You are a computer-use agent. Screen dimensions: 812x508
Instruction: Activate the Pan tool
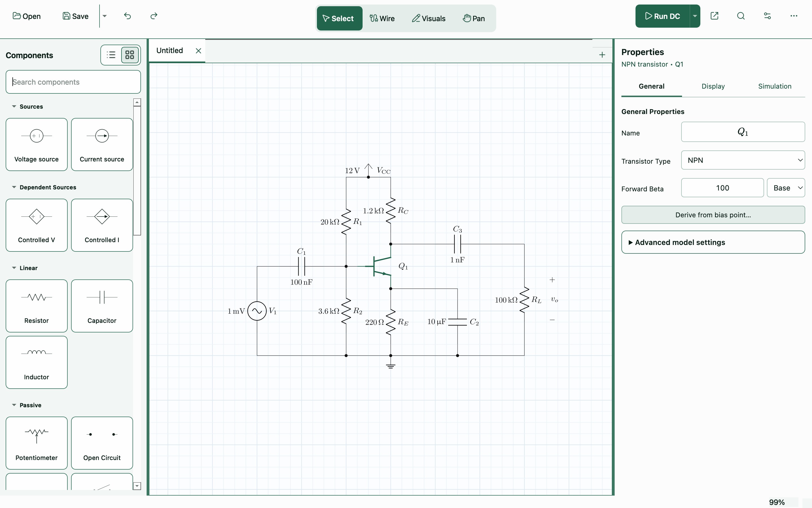pyautogui.click(x=474, y=18)
